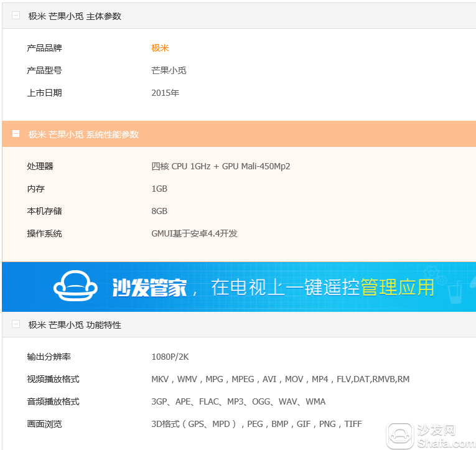The width and height of the screenshot is (476, 450).
Task: Click the 极米 芒果小觅 主体参数 header title
Action: coord(75,16)
